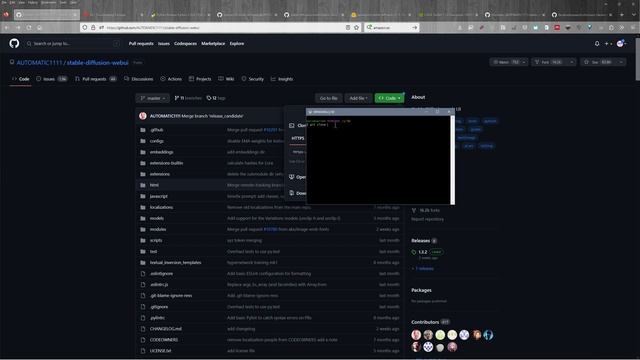
Task: Select the HTTPS tab in clone popup
Action: tap(298, 138)
